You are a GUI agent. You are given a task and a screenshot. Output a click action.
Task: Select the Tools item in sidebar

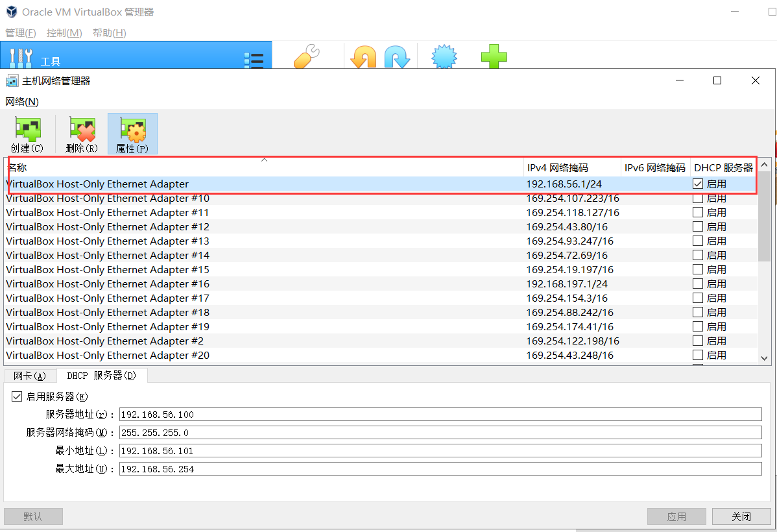point(136,55)
